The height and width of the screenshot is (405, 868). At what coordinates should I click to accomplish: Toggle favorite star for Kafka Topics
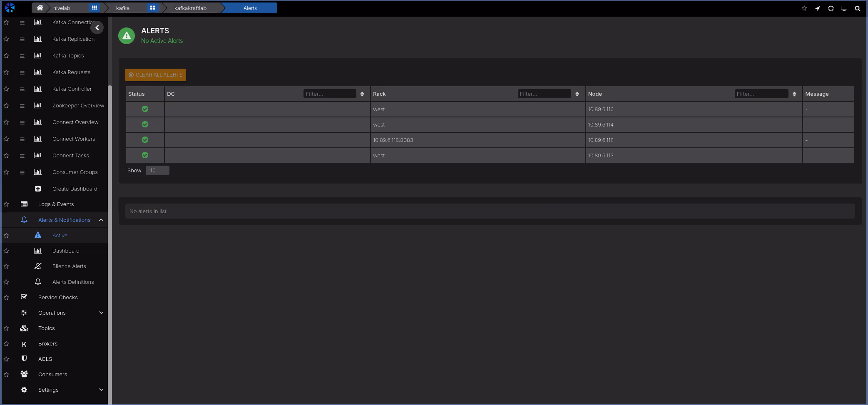pos(6,56)
